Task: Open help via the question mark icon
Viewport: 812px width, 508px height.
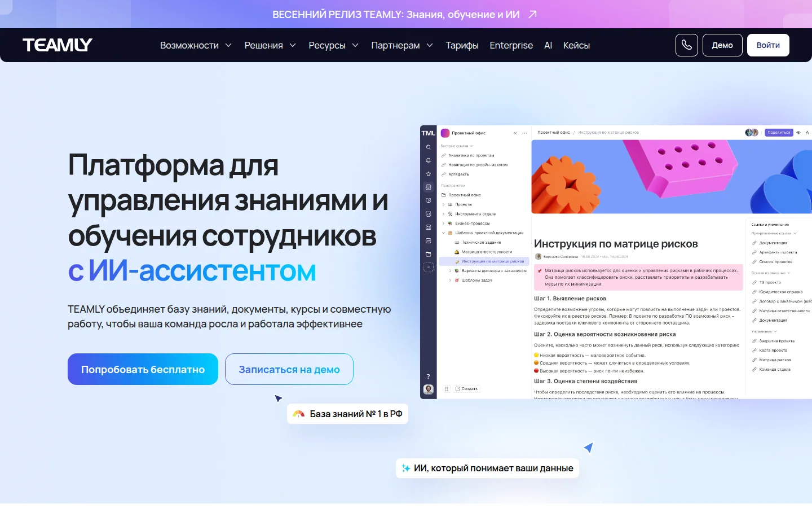Action: 429,376
